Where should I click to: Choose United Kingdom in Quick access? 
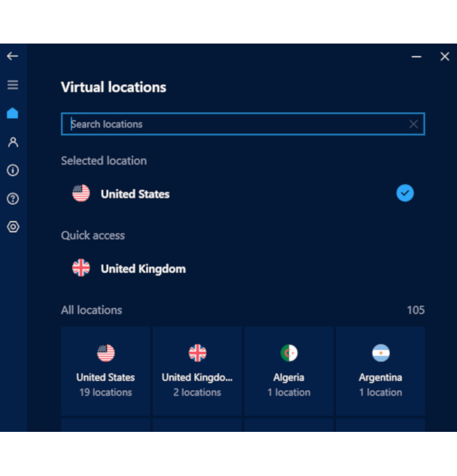coord(242,268)
